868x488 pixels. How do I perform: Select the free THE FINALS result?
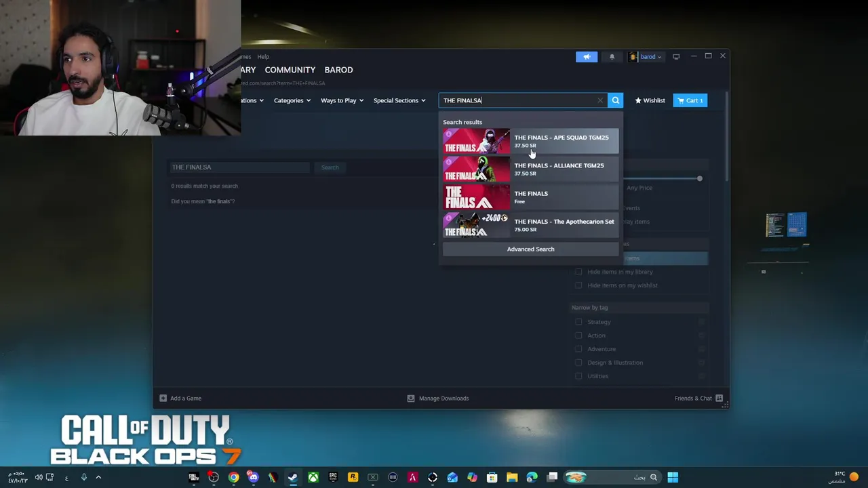[530, 197]
